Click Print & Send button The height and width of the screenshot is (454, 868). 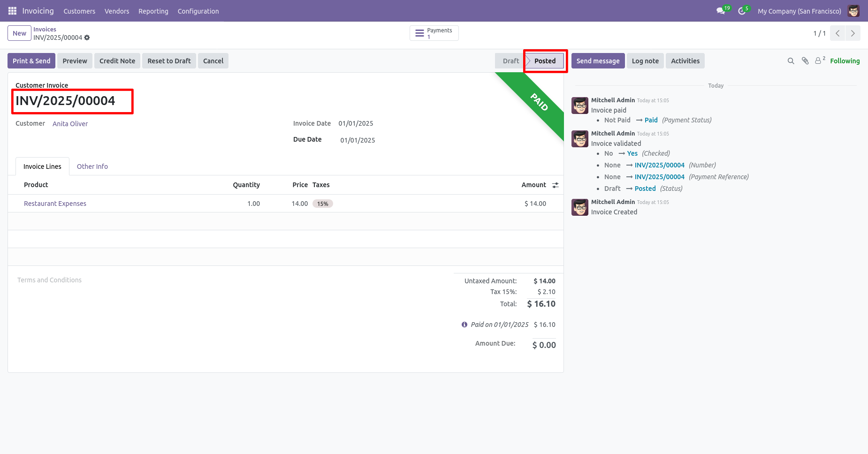pos(31,61)
